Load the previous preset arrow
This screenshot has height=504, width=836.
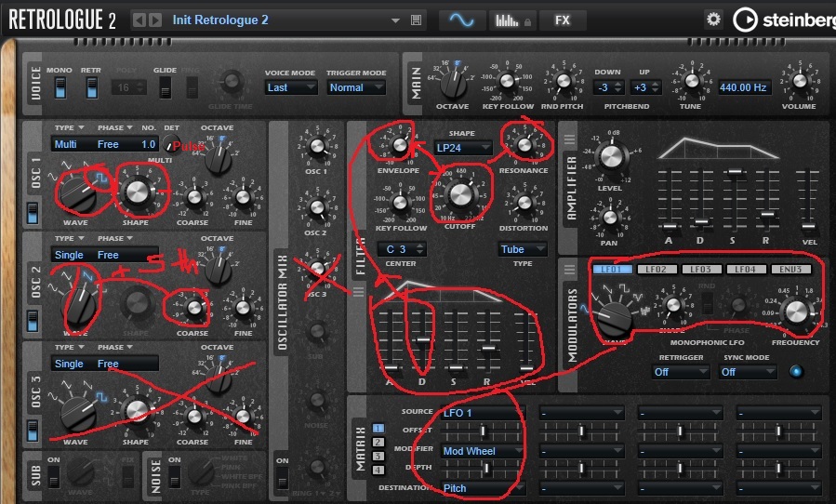coord(139,20)
